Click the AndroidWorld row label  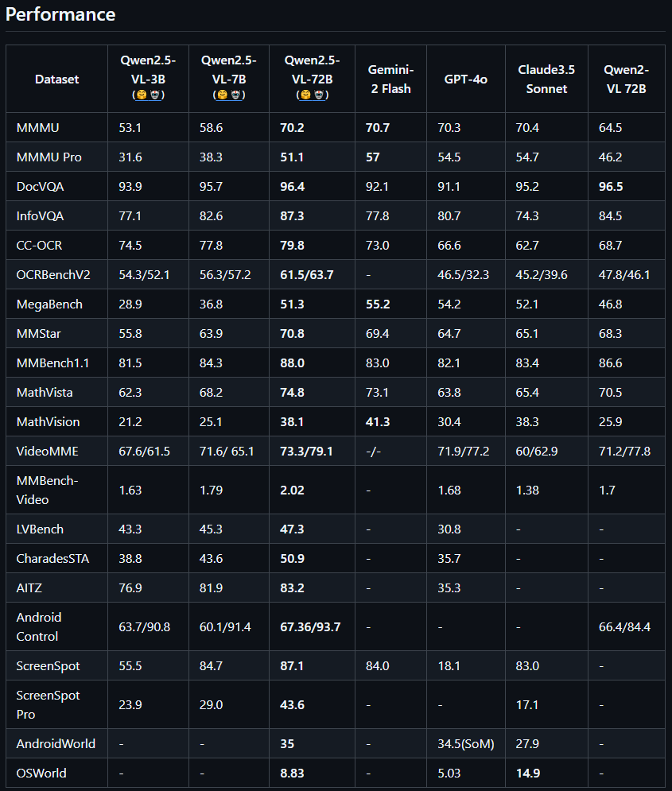coord(56,743)
